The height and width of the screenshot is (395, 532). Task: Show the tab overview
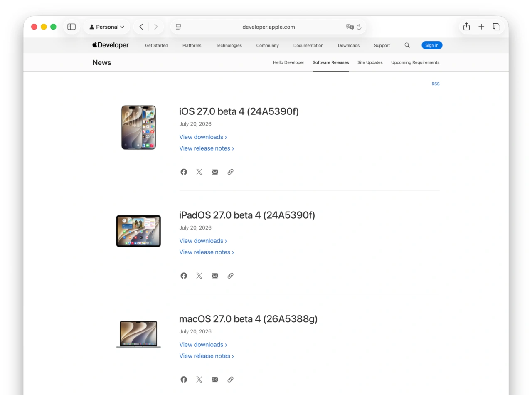[x=496, y=27]
